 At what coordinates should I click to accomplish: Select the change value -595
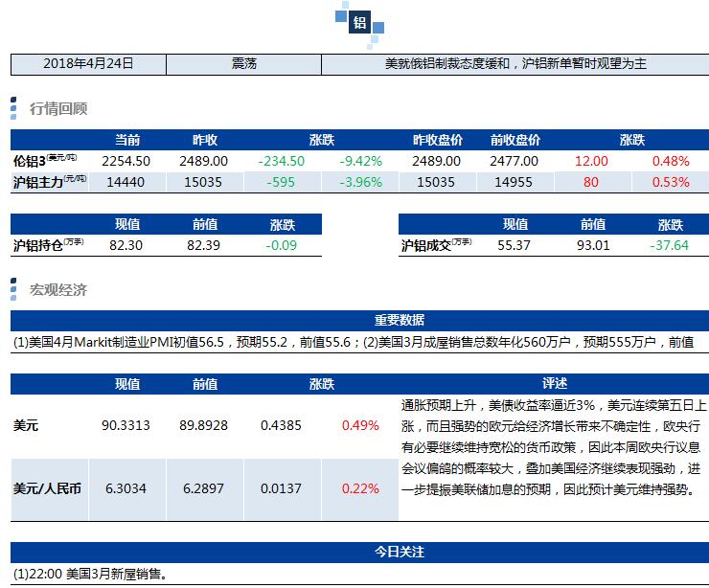tap(281, 182)
